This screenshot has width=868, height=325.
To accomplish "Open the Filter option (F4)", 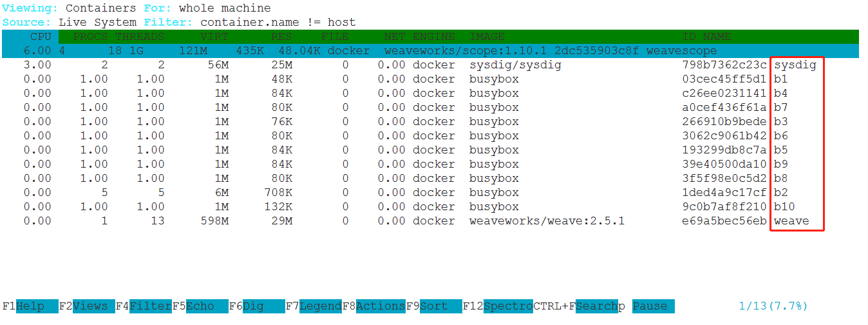I will point(151,306).
